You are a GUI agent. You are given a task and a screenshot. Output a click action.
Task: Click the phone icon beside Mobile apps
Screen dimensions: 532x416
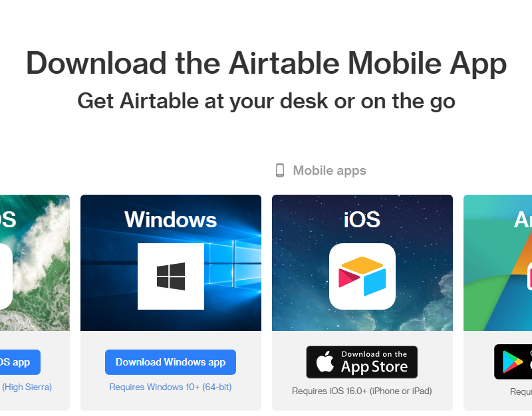280,170
